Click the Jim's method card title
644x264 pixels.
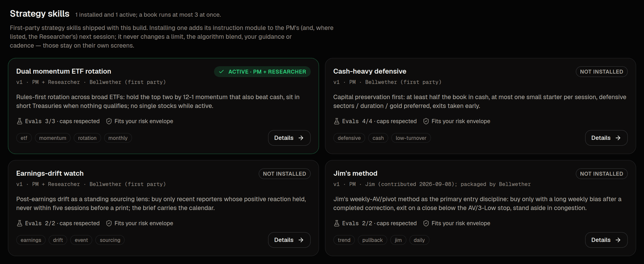click(355, 173)
